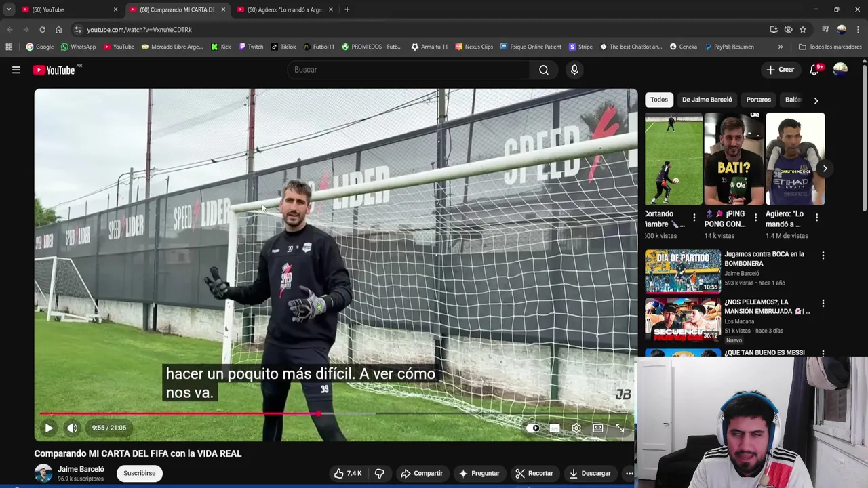Open Jaime Barceló channel avatar

tap(43, 473)
